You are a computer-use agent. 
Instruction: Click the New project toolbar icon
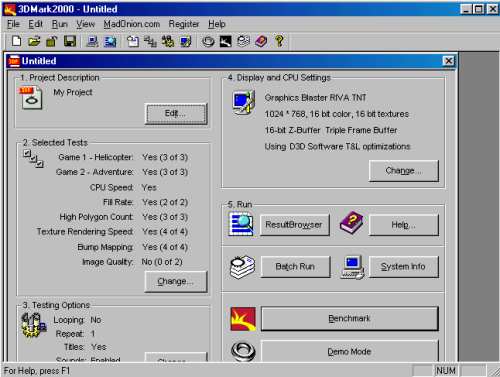(16, 41)
